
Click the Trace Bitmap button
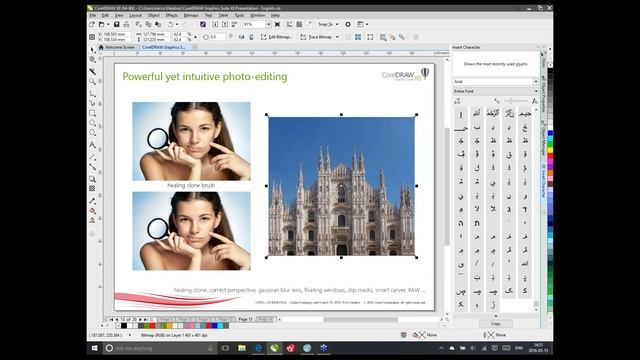click(x=316, y=37)
